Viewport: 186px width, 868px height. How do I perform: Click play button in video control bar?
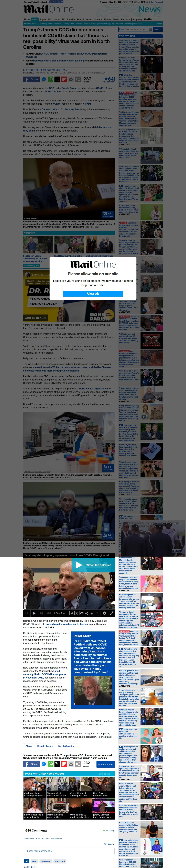[34, 613]
